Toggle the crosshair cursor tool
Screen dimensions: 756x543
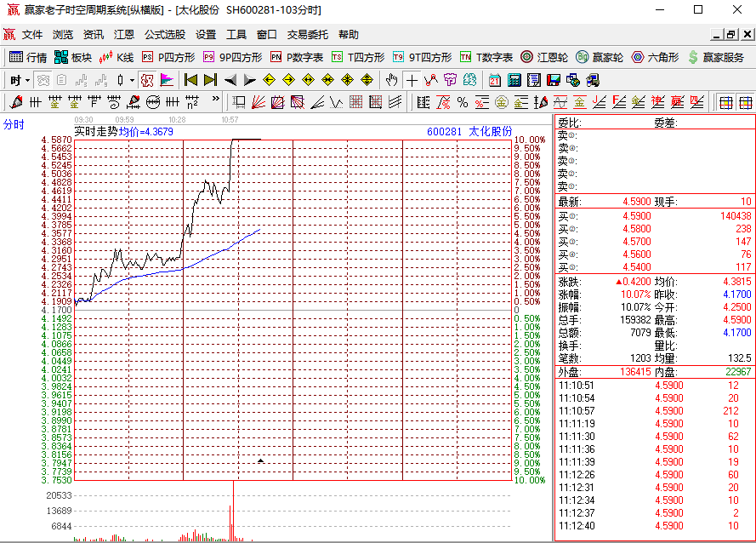tap(412, 80)
